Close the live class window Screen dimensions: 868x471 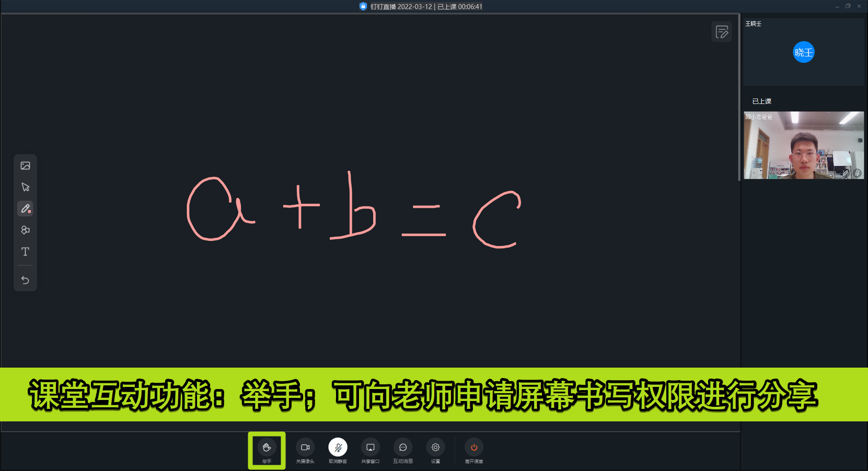[859, 6]
